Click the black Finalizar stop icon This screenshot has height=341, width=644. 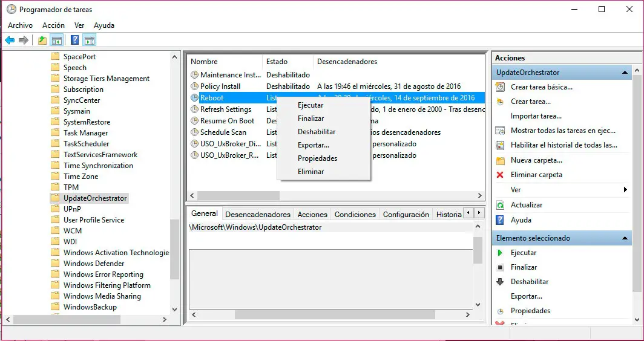pyautogui.click(x=500, y=267)
